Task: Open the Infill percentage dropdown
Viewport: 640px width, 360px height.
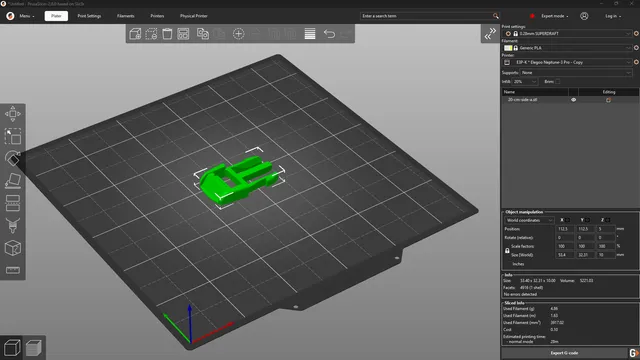Action: pyautogui.click(x=525, y=82)
